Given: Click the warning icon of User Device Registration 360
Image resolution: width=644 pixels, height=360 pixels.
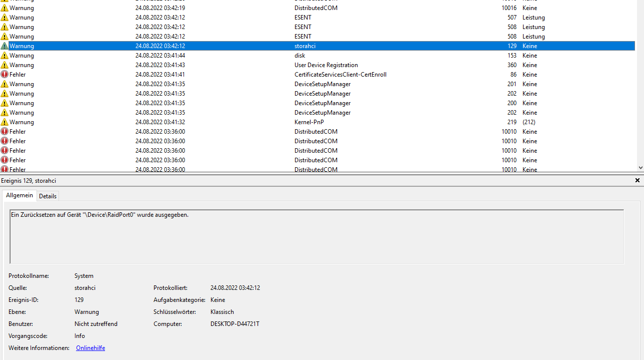Looking at the screenshot, I should click(5, 65).
